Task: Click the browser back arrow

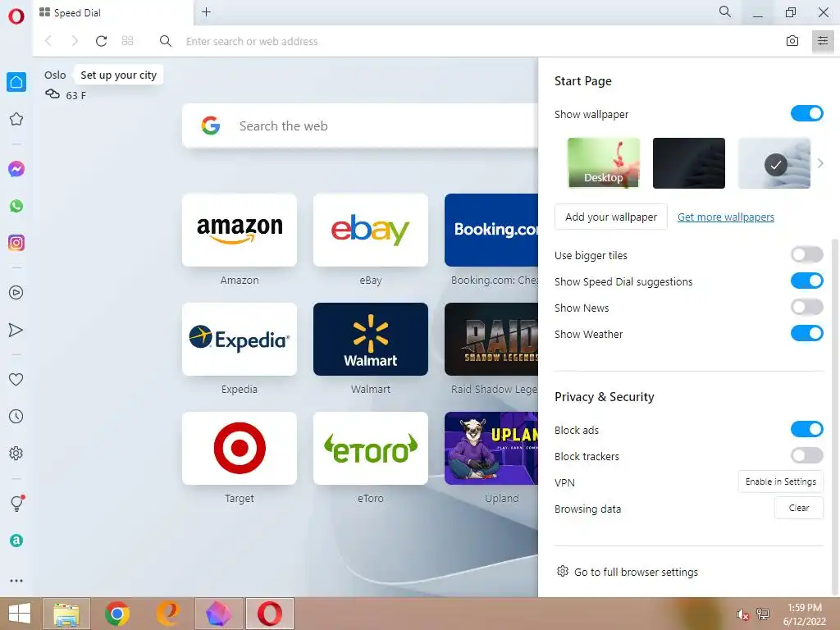Action: point(48,41)
